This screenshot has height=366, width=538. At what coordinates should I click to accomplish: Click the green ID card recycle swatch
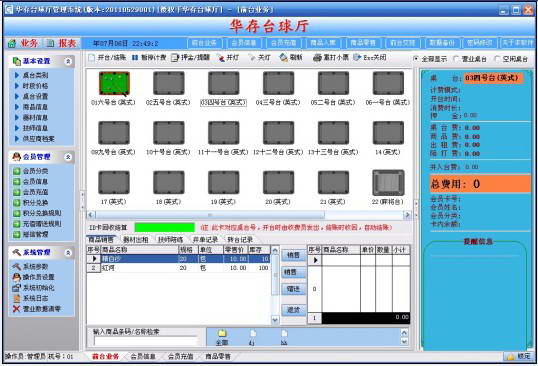[x=164, y=227]
